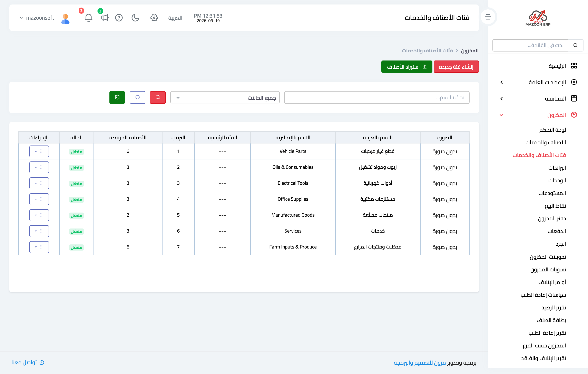Open the help question mark icon
The height and width of the screenshot is (374, 588).
119,18
